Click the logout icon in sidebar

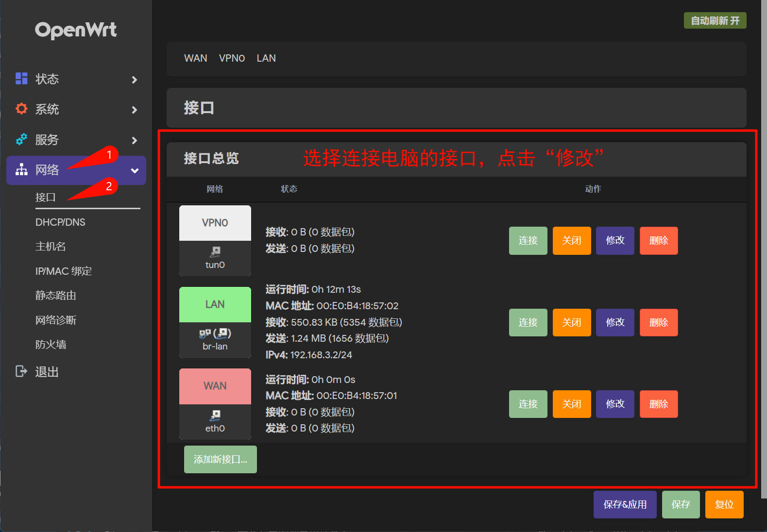point(21,371)
